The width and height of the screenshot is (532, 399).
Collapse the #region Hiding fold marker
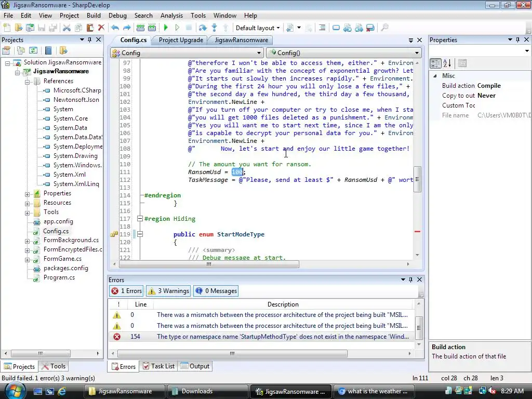coord(139,219)
